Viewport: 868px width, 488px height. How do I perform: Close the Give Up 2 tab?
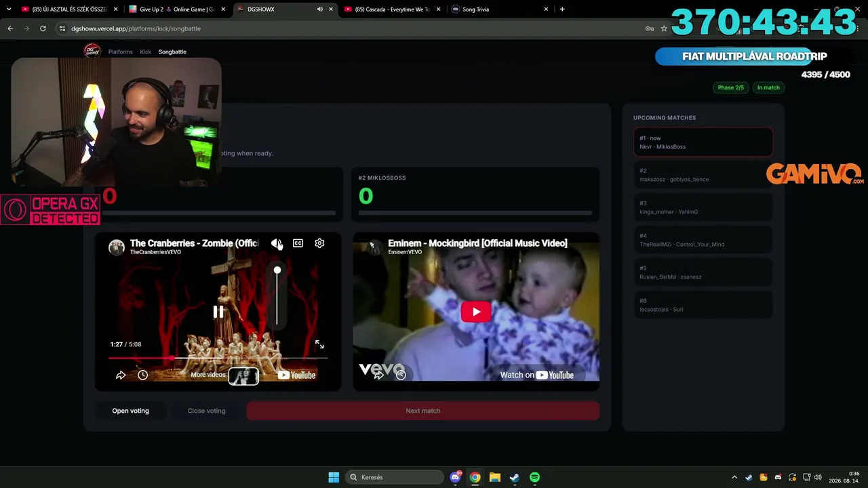tap(223, 9)
